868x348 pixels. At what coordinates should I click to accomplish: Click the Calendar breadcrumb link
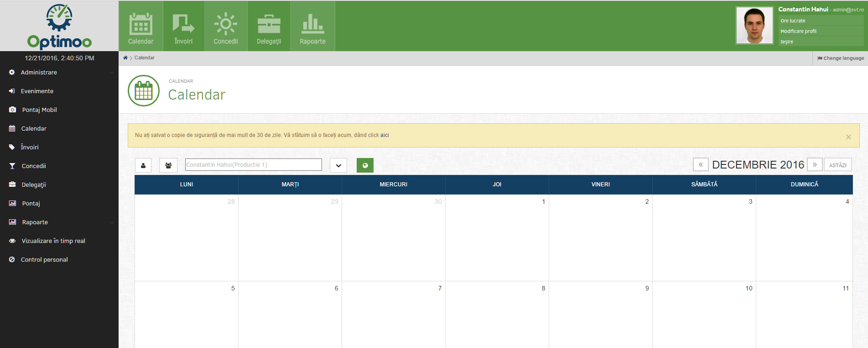pos(145,58)
